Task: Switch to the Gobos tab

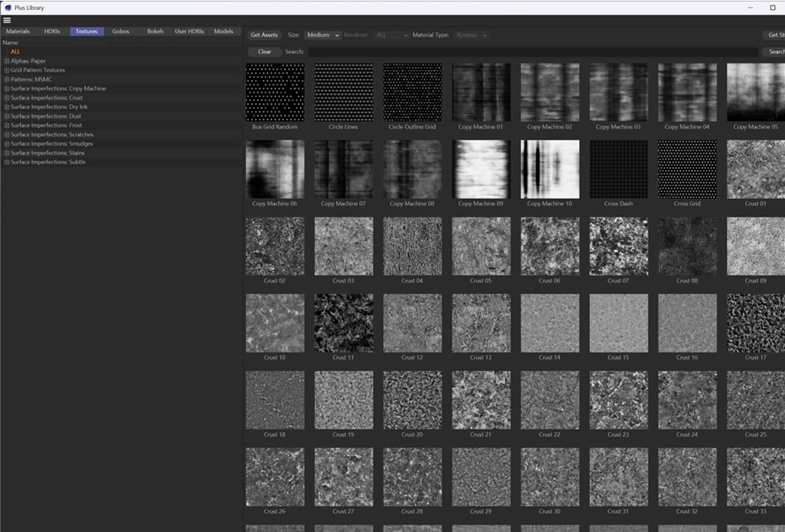Action: pos(120,32)
